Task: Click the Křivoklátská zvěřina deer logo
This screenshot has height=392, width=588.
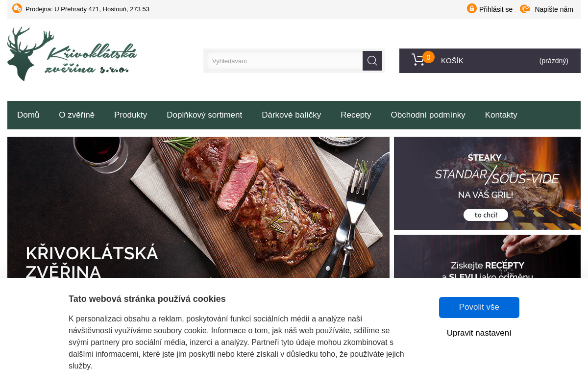Action: click(73, 54)
